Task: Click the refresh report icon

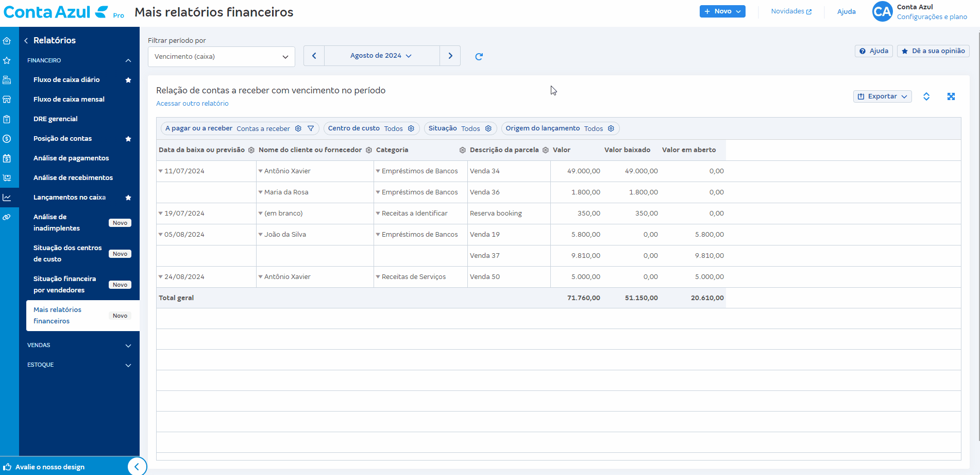Action: 479,56
